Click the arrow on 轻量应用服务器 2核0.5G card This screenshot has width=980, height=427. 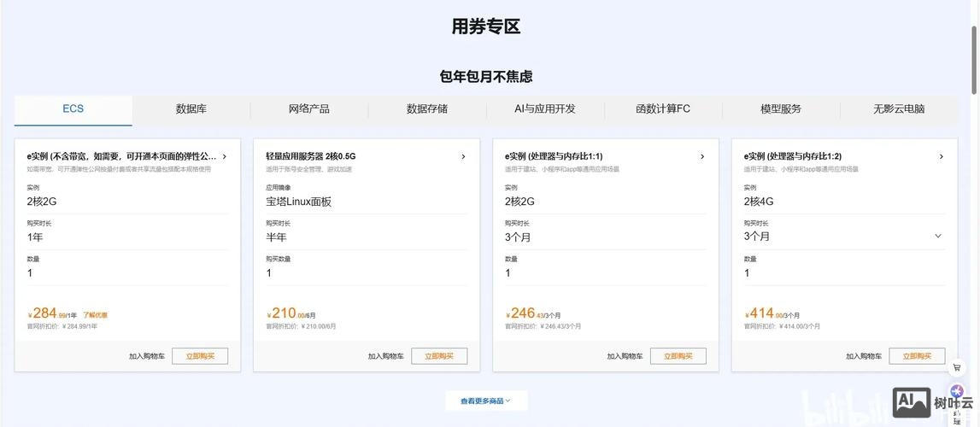(463, 156)
